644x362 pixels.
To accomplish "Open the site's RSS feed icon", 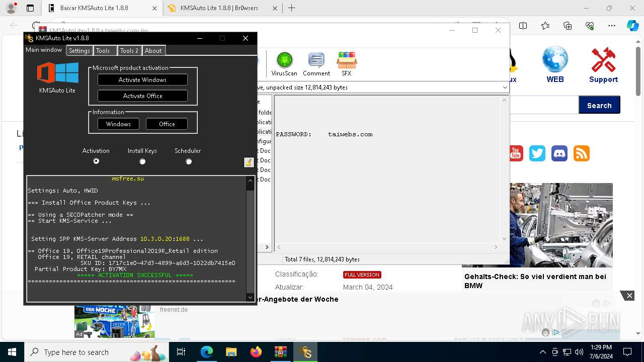I will (x=581, y=153).
